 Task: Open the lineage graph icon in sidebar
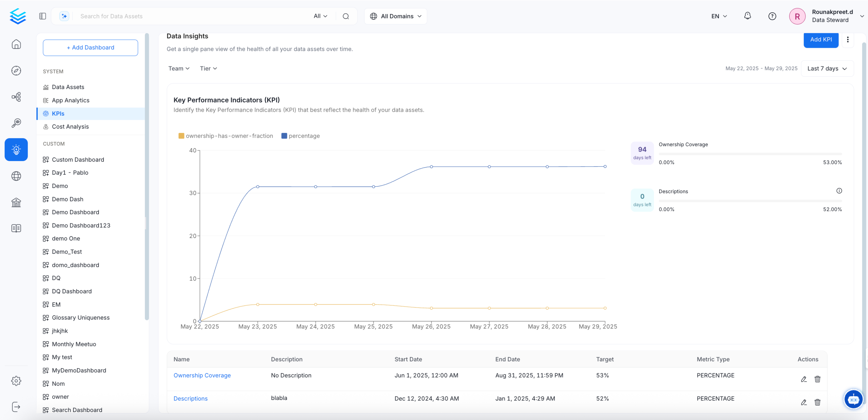(x=16, y=97)
